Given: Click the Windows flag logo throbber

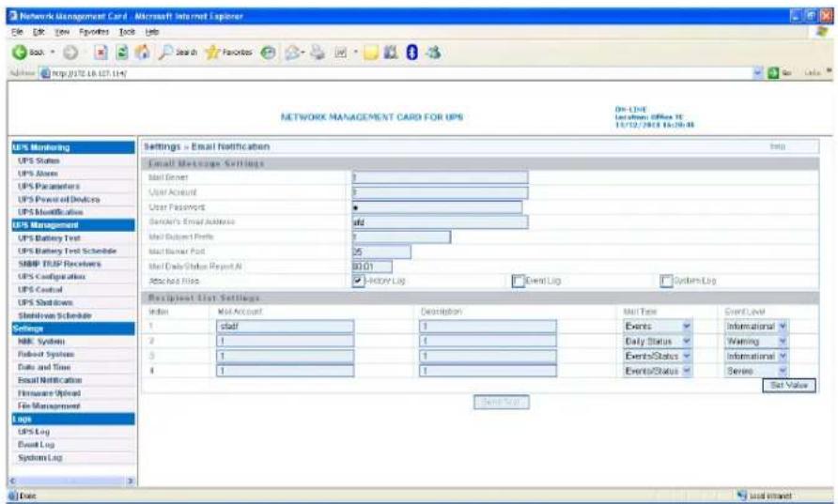Looking at the screenshot, I should [x=822, y=32].
